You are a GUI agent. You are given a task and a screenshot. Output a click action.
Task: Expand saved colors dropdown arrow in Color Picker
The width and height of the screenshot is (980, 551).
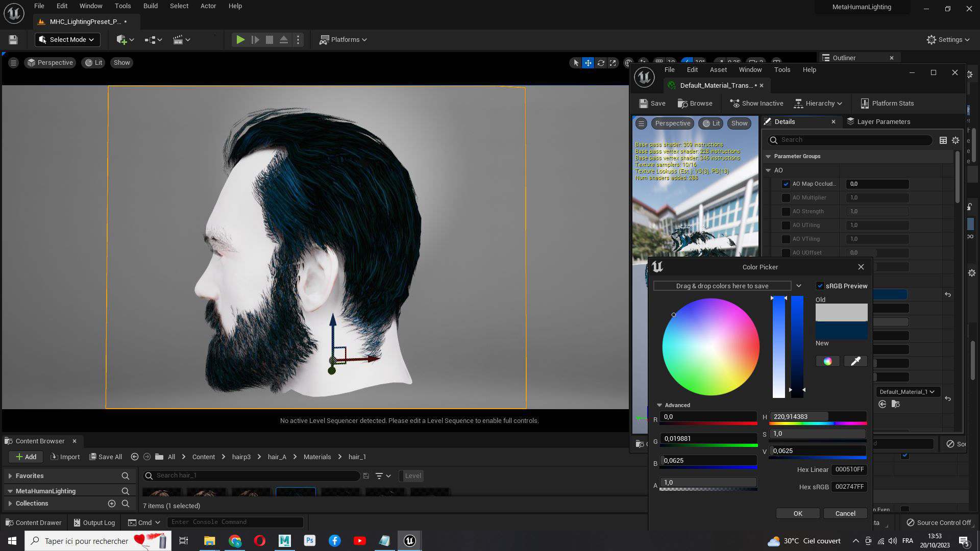(799, 286)
